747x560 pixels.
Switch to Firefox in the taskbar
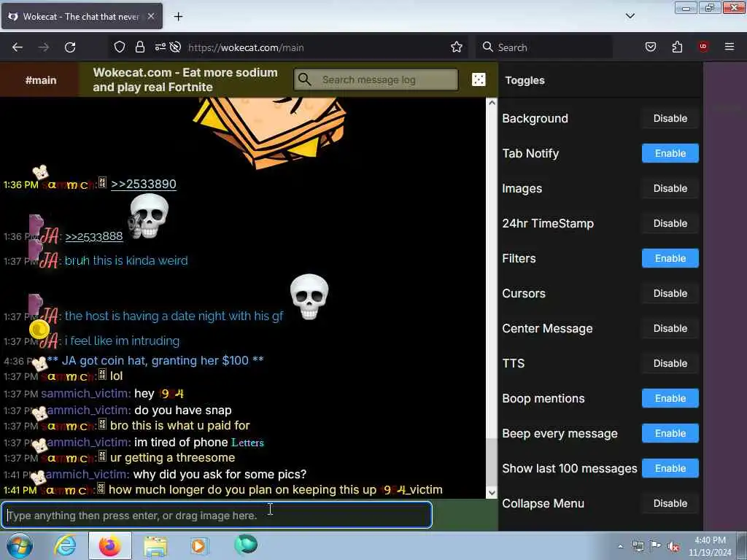110,545
